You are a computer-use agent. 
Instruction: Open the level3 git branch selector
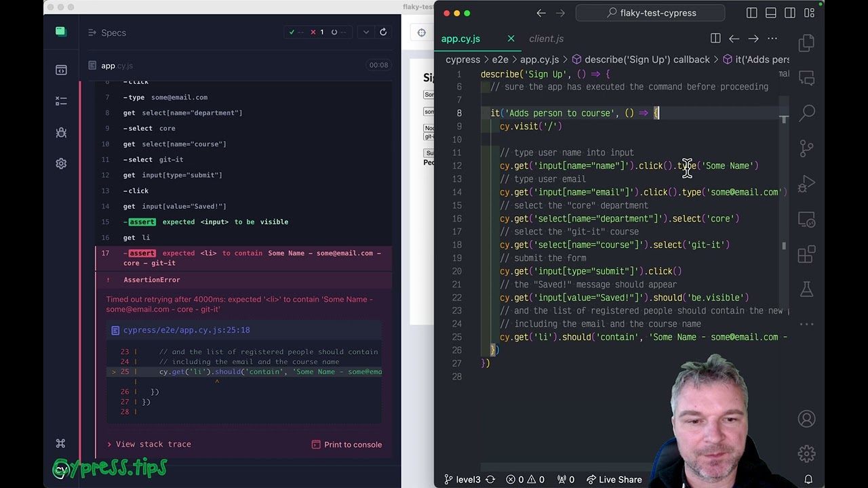pyautogui.click(x=462, y=479)
